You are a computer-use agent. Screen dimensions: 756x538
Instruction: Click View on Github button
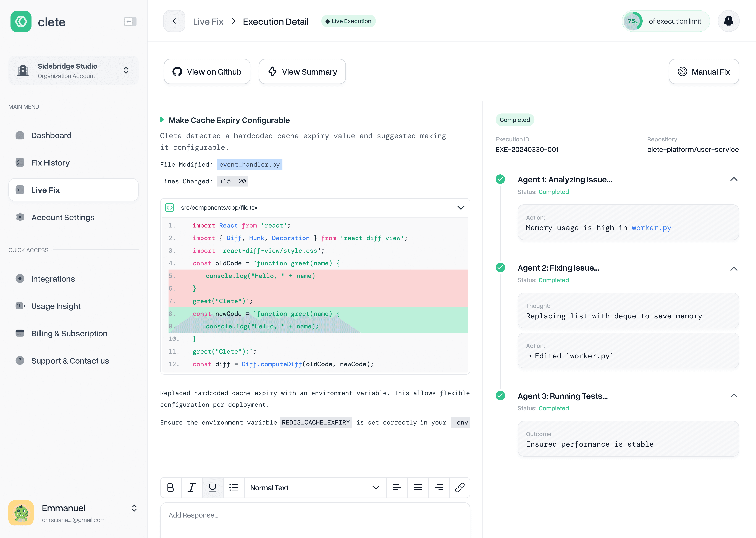(207, 72)
